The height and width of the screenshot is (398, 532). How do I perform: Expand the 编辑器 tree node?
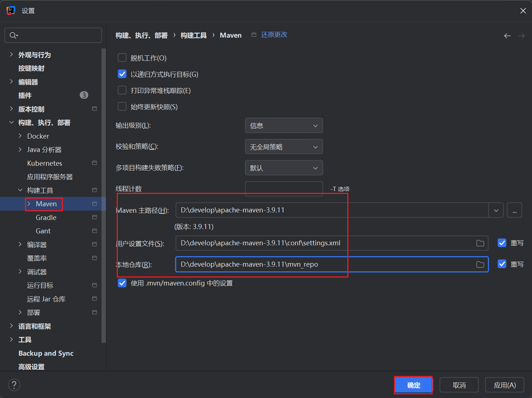pyautogui.click(x=11, y=82)
